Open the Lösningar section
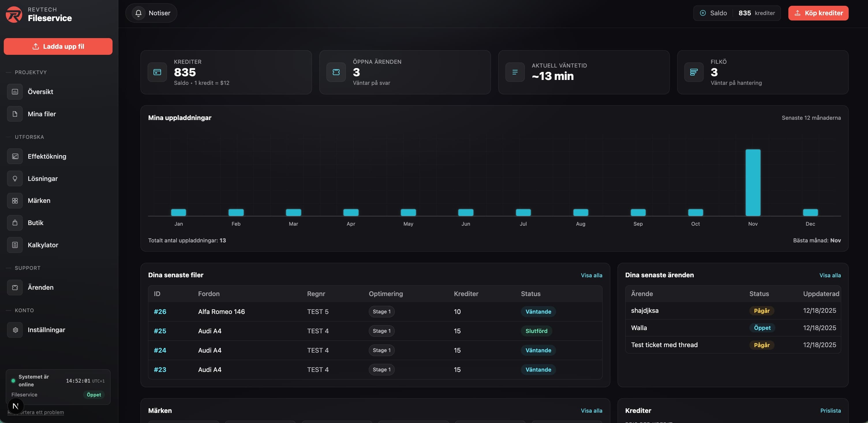Viewport: 868px width, 423px height. point(43,179)
